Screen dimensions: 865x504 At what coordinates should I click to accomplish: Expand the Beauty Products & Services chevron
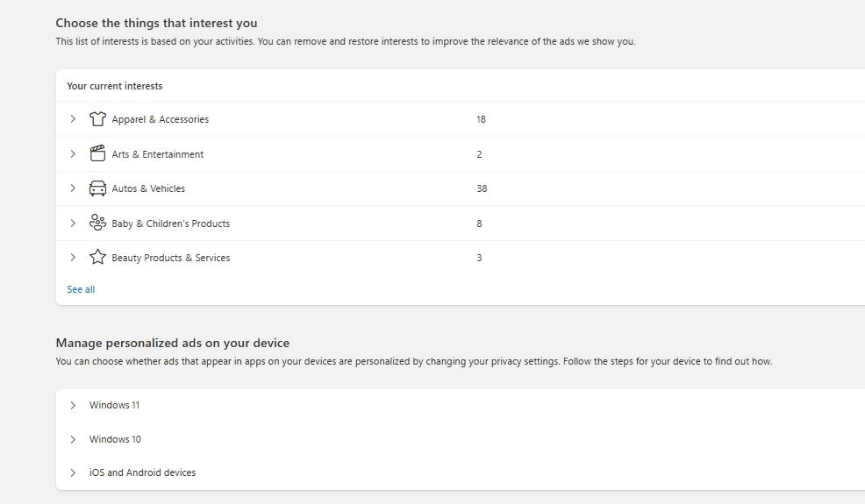point(73,258)
